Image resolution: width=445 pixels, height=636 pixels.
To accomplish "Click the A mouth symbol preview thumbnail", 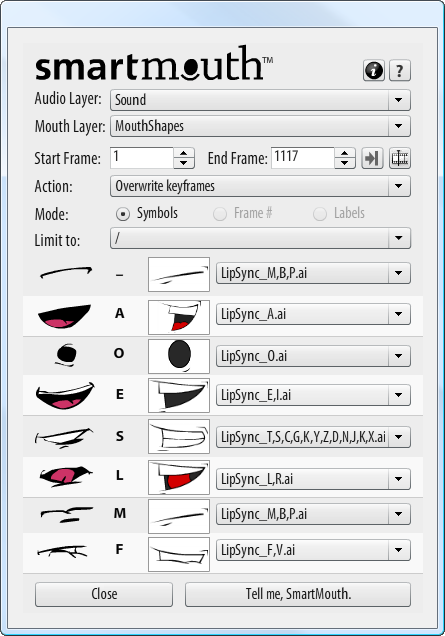I will tap(179, 317).
